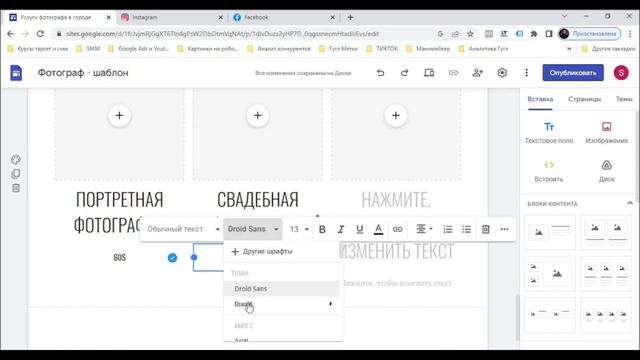This screenshot has width=640, height=360.
Task: Open section background palette icon
Action: (16, 160)
